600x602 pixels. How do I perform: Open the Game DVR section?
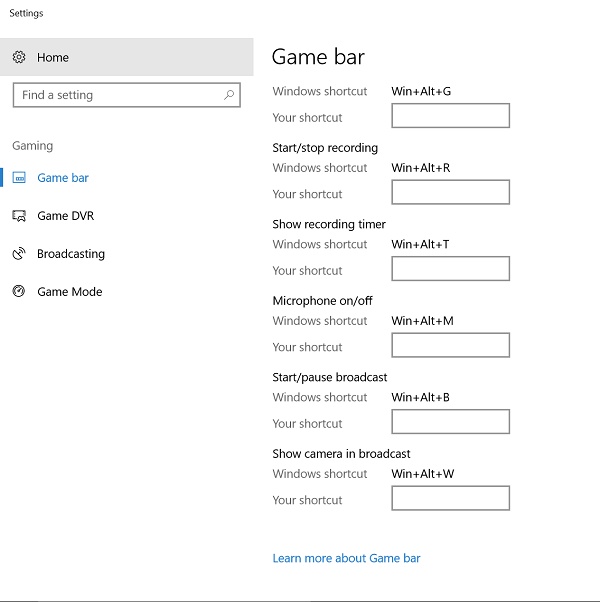(x=127, y=216)
